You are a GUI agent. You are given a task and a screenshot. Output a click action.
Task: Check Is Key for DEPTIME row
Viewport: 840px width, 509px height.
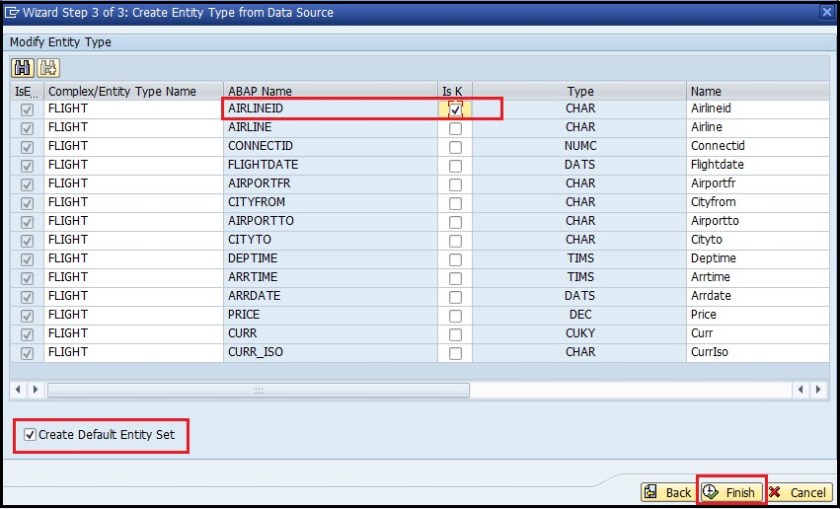pos(455,260)
